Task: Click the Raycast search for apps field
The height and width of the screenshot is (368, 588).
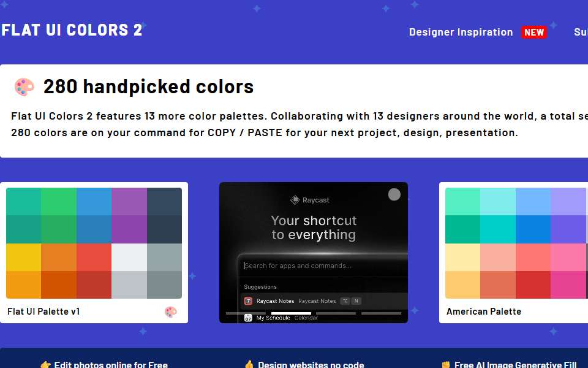Action: (x=323, y=266)
